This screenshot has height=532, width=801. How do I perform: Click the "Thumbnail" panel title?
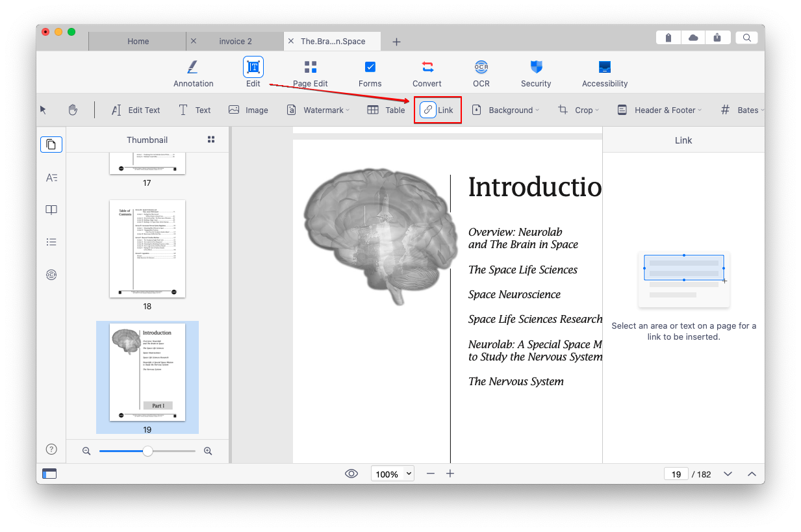point(147,140)
